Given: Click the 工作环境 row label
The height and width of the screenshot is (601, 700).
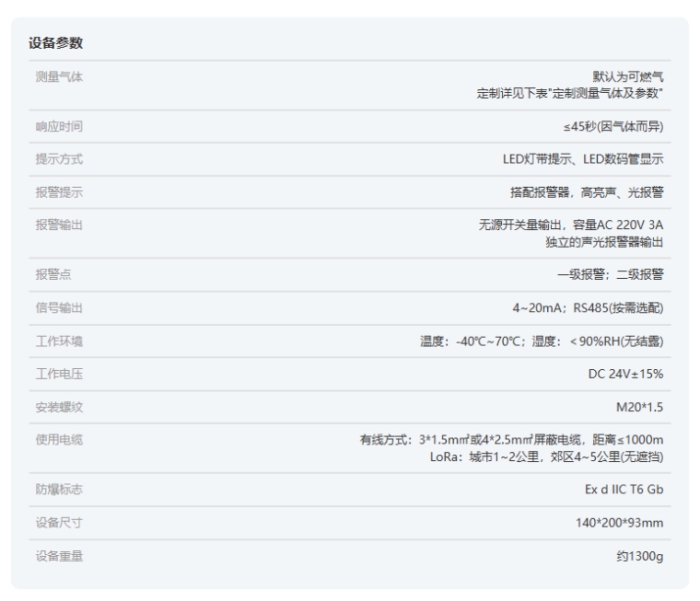Looking at the screenshot, I should (59, 341).
